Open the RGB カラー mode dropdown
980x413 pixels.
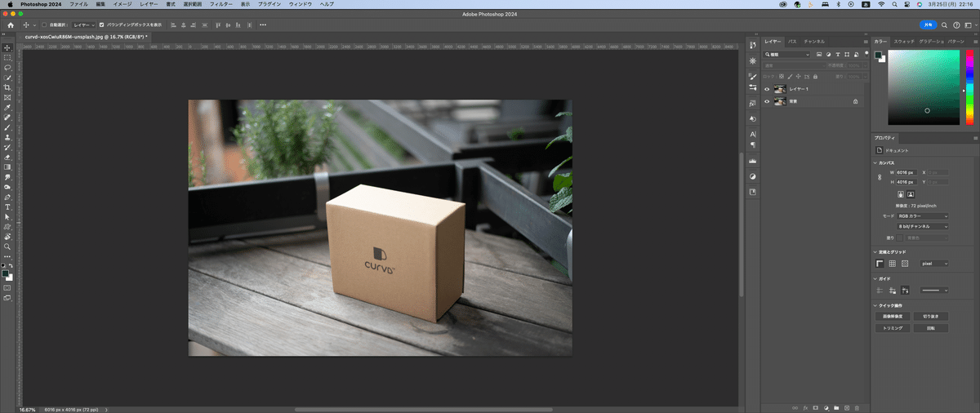(x=923, y=216)
